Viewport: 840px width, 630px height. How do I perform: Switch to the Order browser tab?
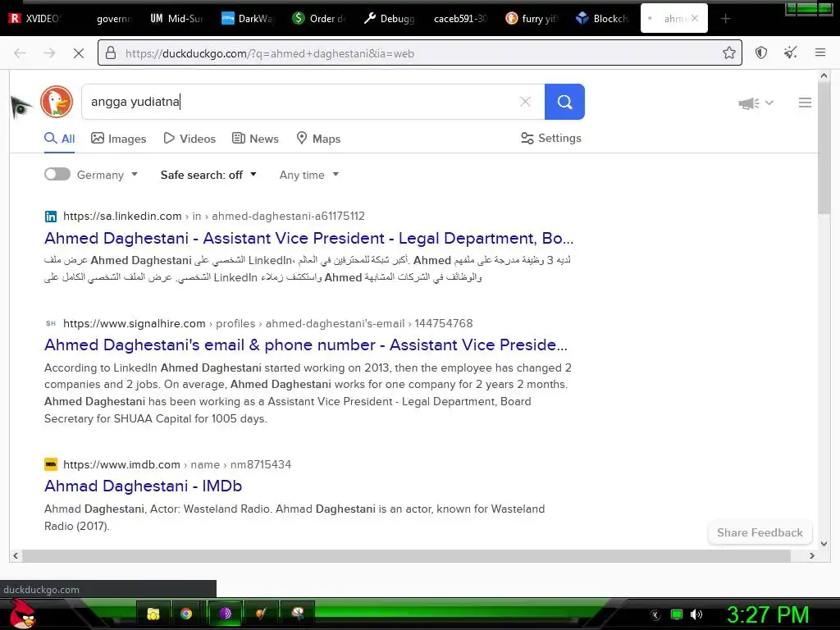coord(319,19)
